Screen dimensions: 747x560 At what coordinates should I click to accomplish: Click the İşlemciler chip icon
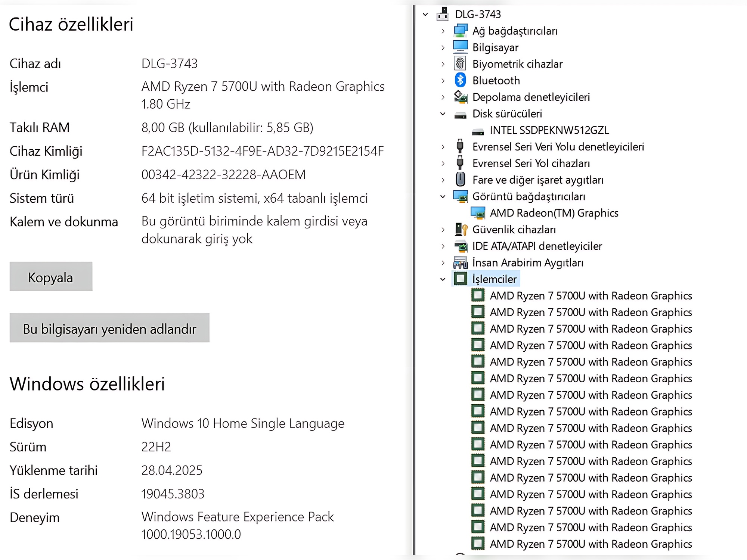[x=461, y=279]
